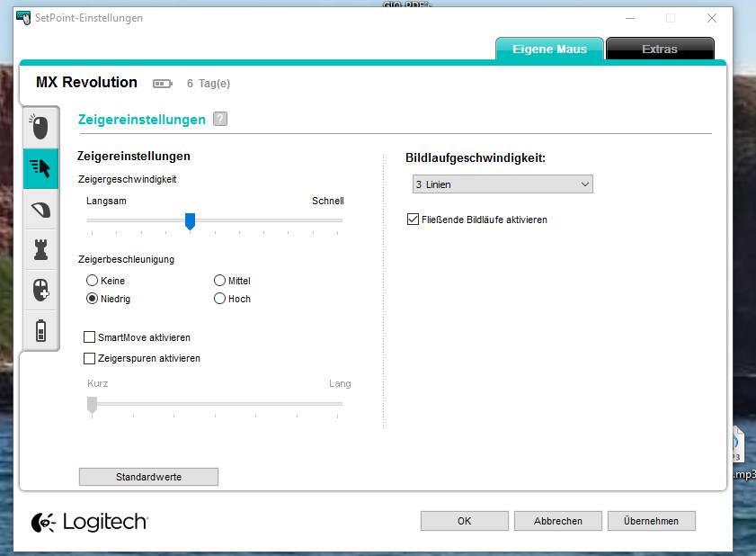Close the SetPoint-Einstellungen window

(x=712, y=18)
